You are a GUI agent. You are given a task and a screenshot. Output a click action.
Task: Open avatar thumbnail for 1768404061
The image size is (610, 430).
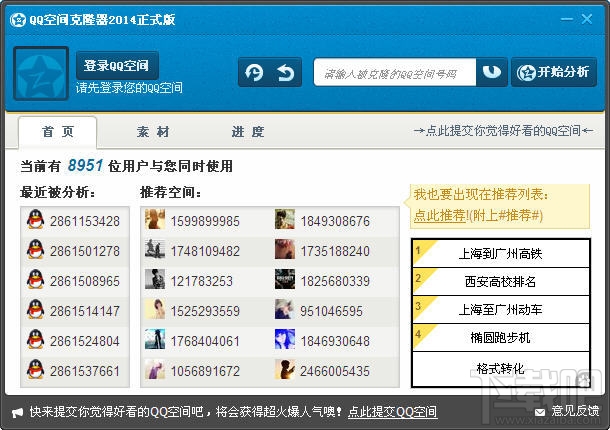(155, 339)
